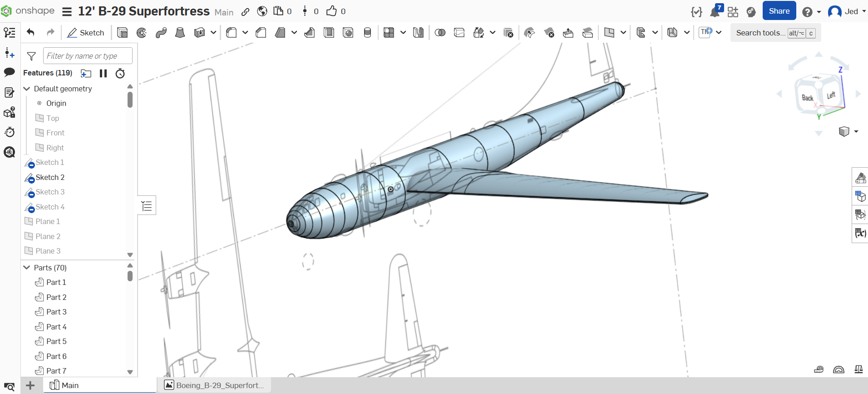The height and width of the screenshot is (394, 868).
Task: Open the Fillet tool dropdown arrow
Action: coord(245,32)
